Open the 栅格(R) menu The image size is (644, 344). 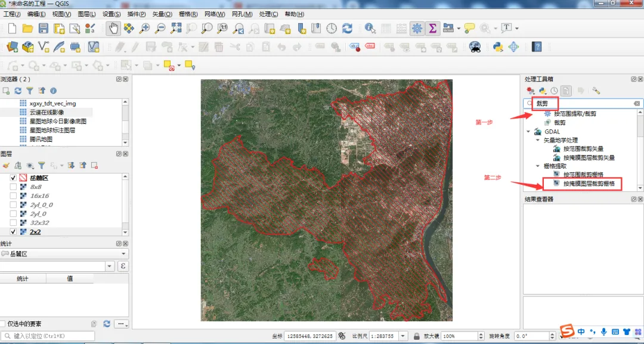(x=188, y=14)
